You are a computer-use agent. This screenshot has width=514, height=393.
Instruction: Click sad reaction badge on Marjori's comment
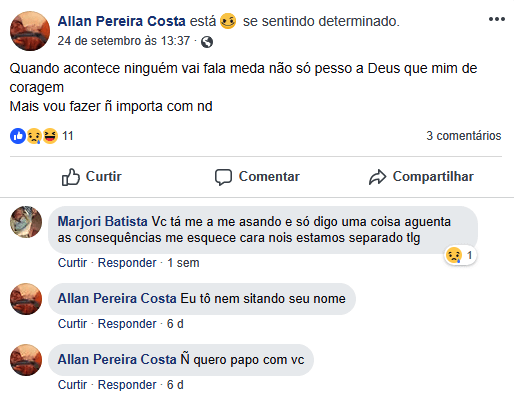[x=460, y=256]
